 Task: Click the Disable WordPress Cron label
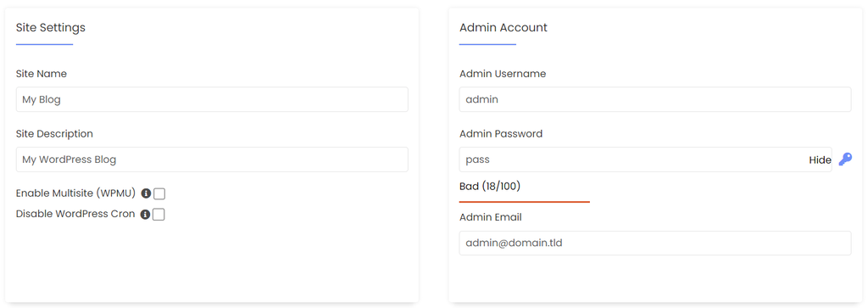pos(75,214)
